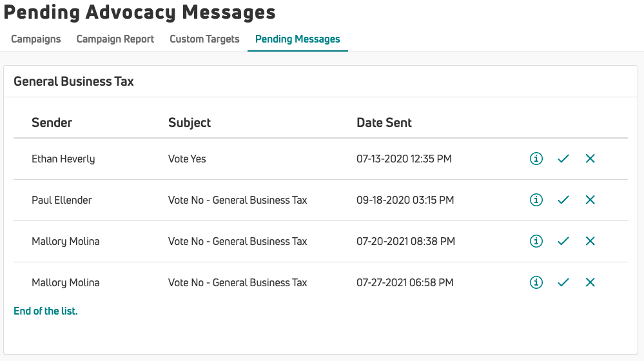Approve Mallory Molina's 07-27-2021 message
The height and width of the screenshot is (361, 644).
pyautogui.click(x=563, y=282)
